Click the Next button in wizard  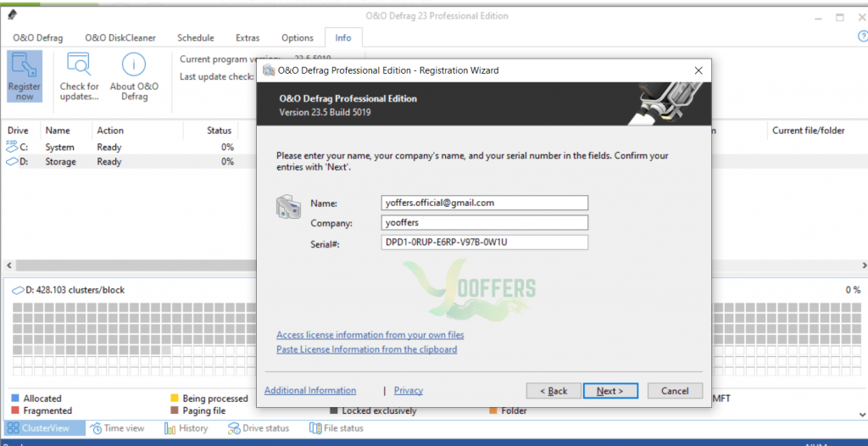click(x=610, y=391)
